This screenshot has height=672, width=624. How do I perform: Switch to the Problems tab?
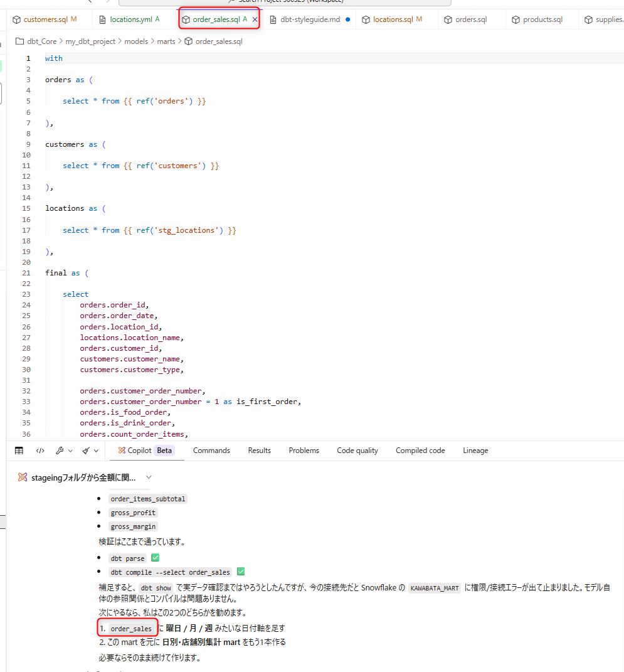(x=304, y=451)
